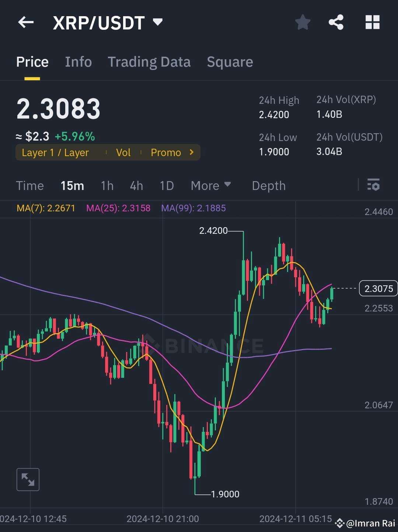Open chart display settings icon beside Depth
The image size is (398, 532).
tap(373, 185)
